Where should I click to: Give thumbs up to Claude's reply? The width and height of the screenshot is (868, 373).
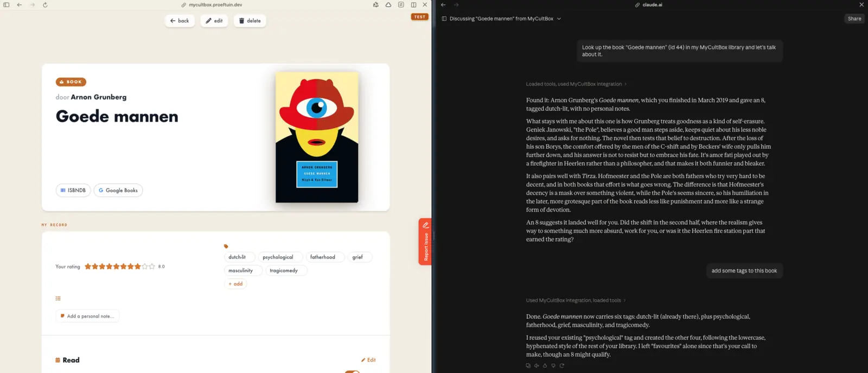(x=545, y=365)
